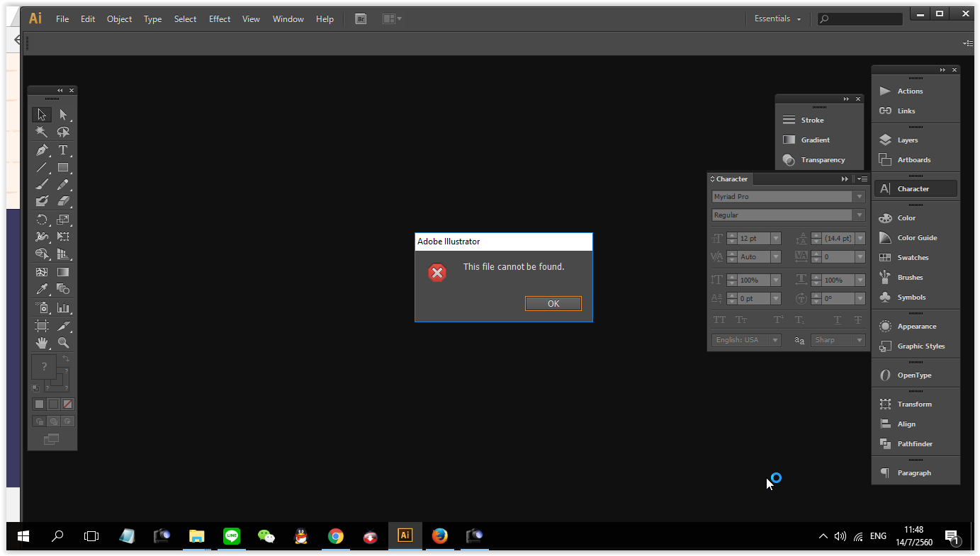The image size is (980, 556).
Task: Select the Pencil tool
Action: (x=63, y=185)
